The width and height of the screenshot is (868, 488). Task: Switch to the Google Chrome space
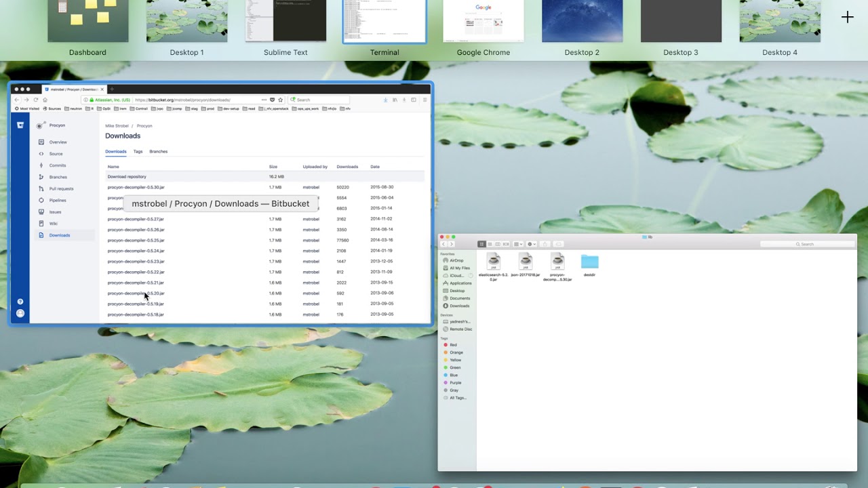[x=484, y=21]
